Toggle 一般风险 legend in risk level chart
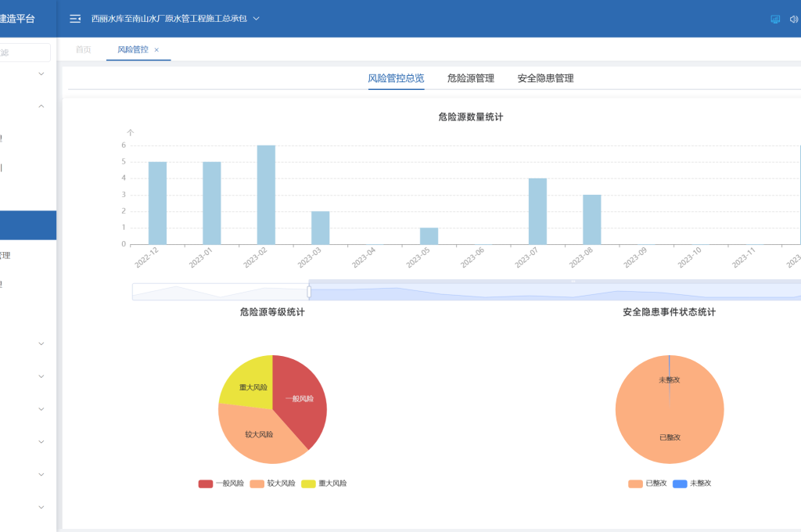The height and width of the screenshot is (532, 801). pyautogui.click(x=221, y=483)
